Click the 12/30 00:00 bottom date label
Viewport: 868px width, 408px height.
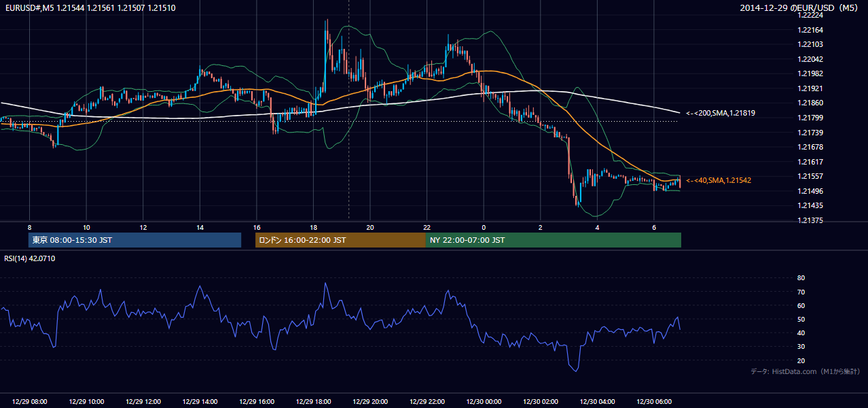(x=484, y=402)
